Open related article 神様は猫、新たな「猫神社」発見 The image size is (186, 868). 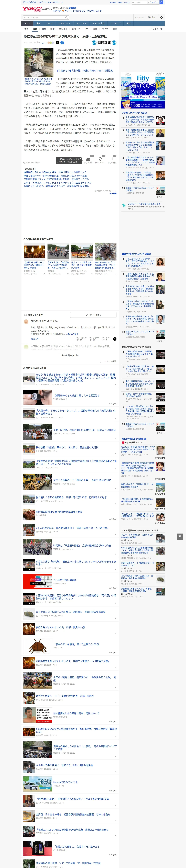tap(55, 172)
